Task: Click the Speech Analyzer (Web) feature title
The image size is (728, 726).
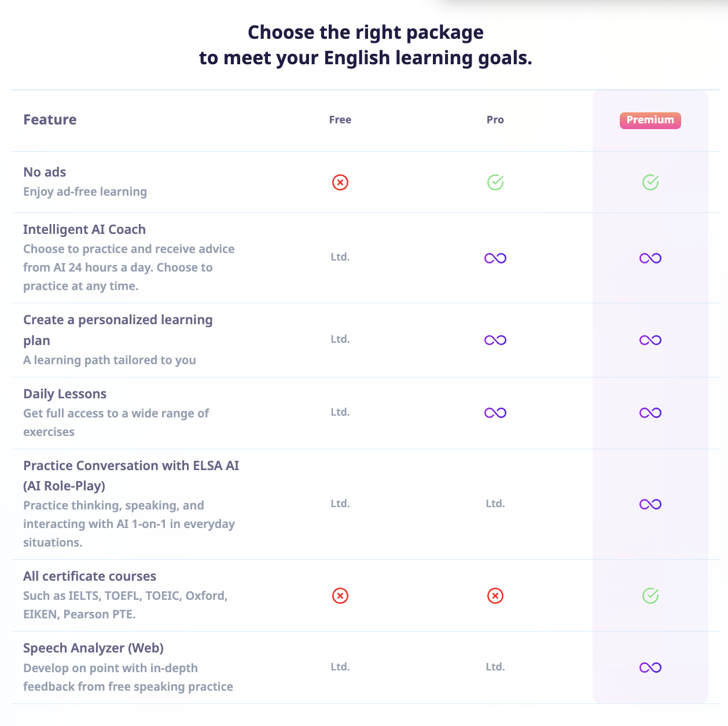Action: coord(93,648)
